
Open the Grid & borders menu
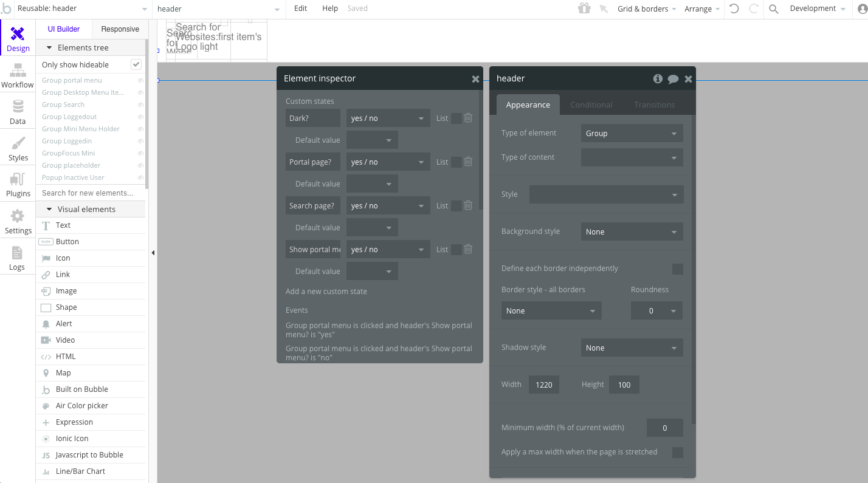point(646,9)
